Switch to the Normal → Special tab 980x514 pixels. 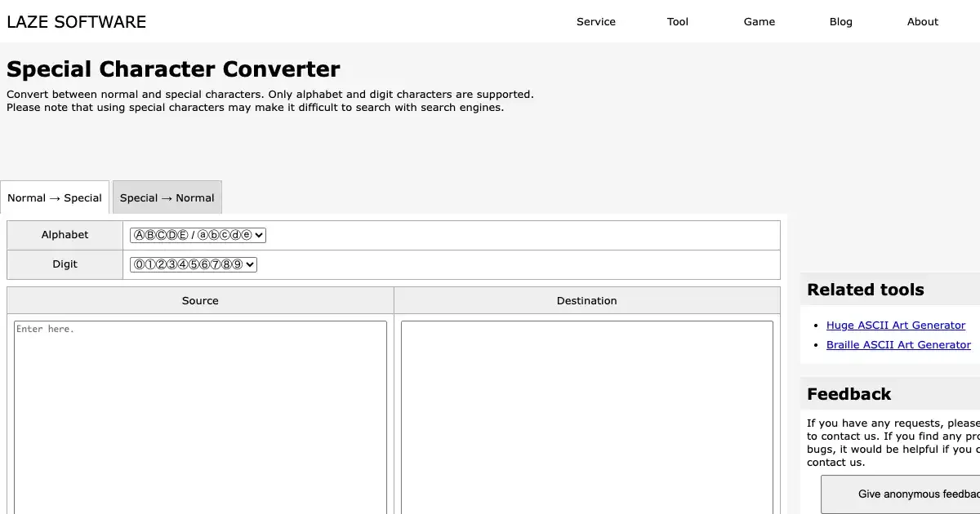coord(55,198)
